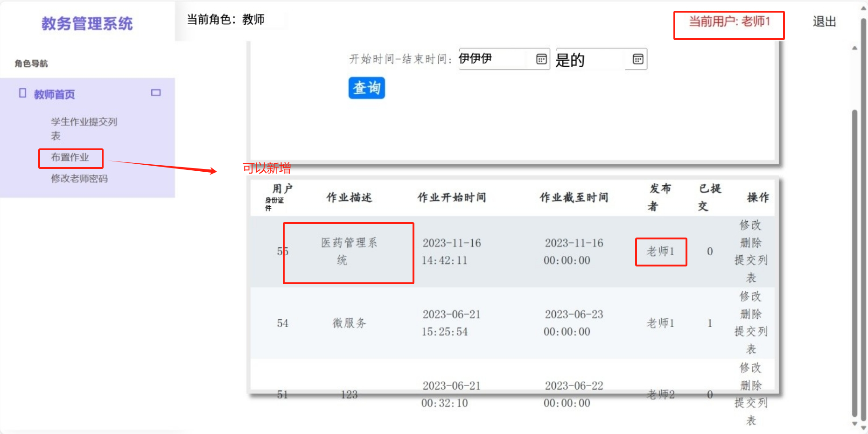Click 删除 for the 微服务 row
The width and height of the screenshot is (868, 434).
[750, 314]
